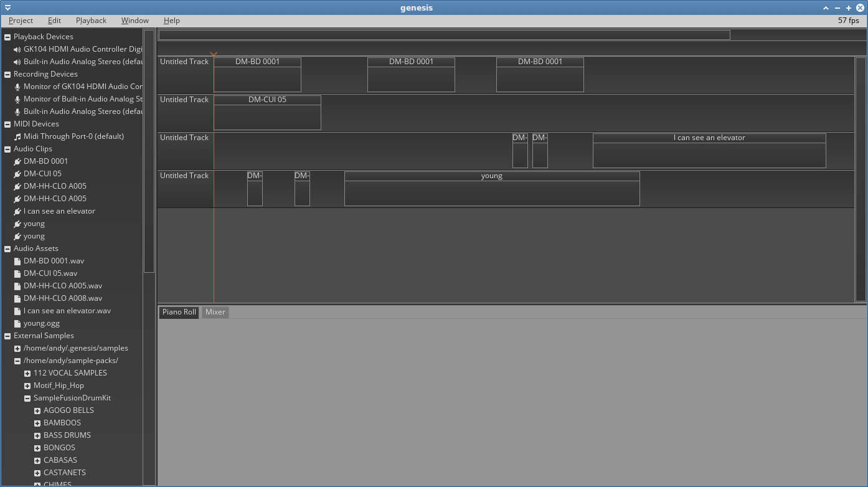Click the speaker icon for Built-in Audio Analog Stereo playback

[17, 62]
